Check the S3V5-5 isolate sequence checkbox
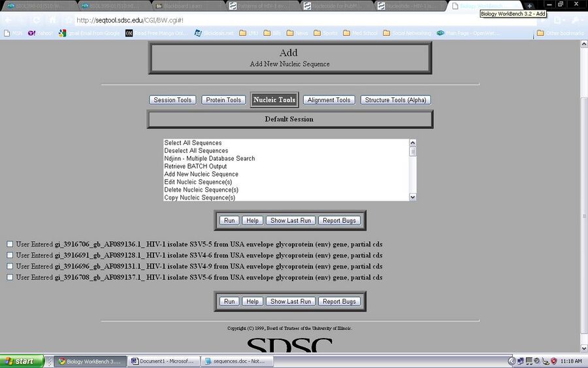 click(x=10, y=244)
